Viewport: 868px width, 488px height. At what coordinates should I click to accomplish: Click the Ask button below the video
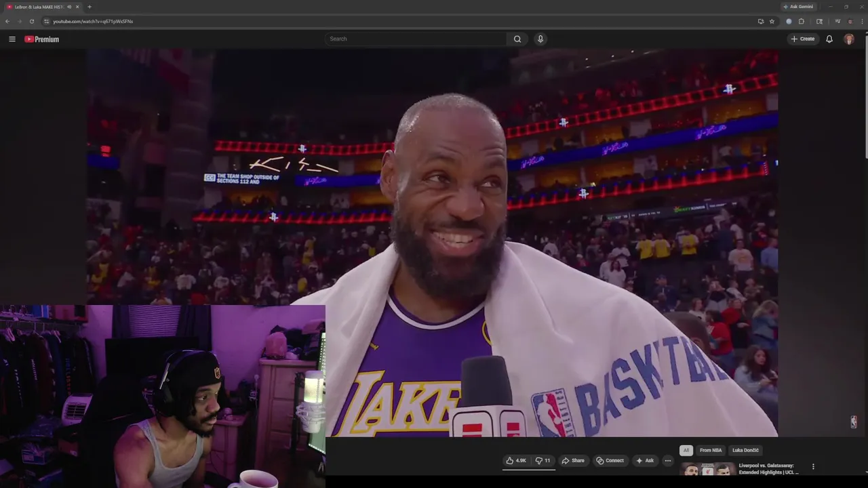click(x=645, y=461)
